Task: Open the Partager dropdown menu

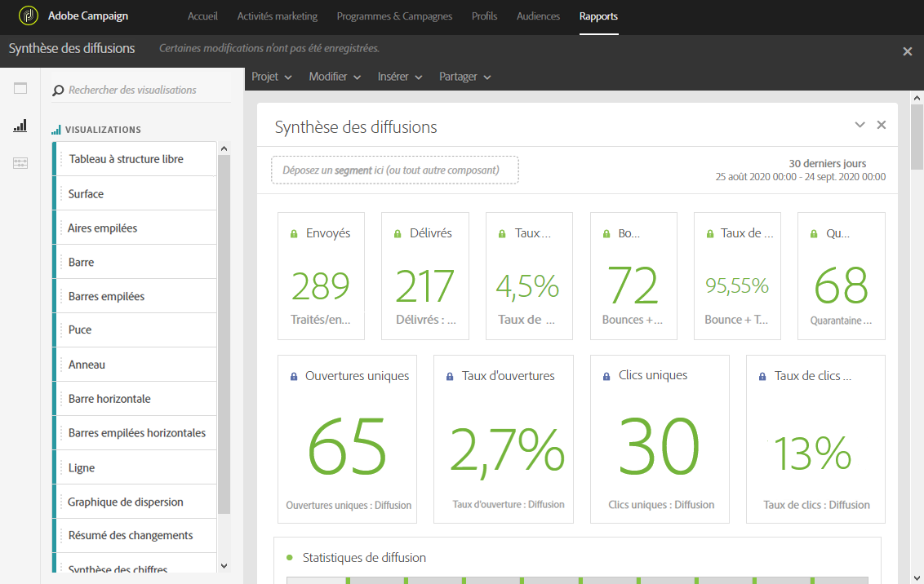Action: coord(464,77)
